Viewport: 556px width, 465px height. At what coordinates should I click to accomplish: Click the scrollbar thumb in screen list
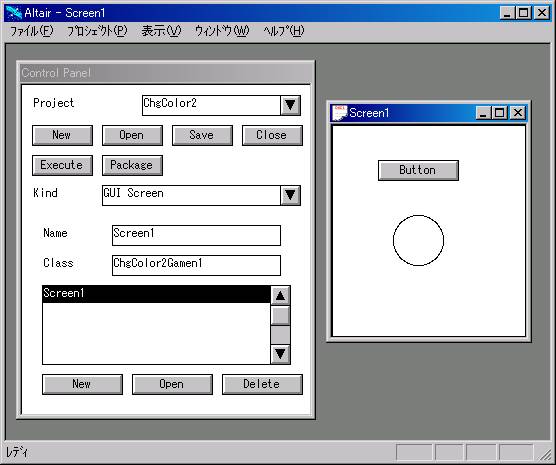point(280,316)
